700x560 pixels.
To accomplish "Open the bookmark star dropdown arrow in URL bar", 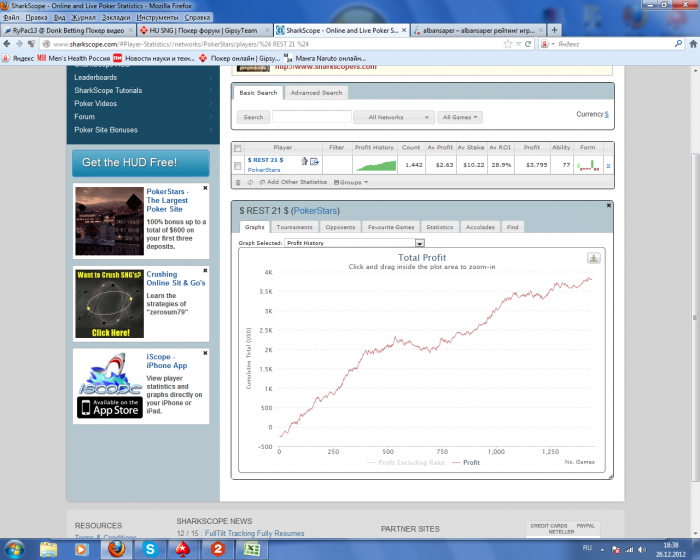I will click(x=518, y=44).
